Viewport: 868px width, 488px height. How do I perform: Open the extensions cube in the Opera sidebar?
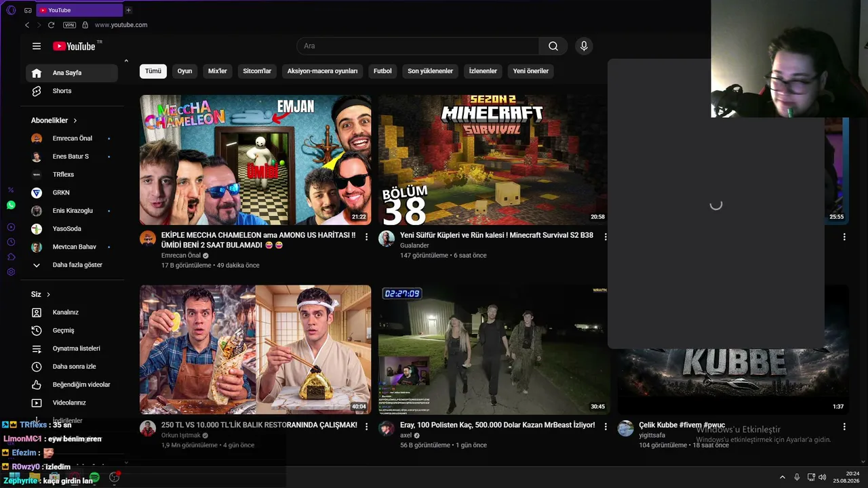point(11,257)
